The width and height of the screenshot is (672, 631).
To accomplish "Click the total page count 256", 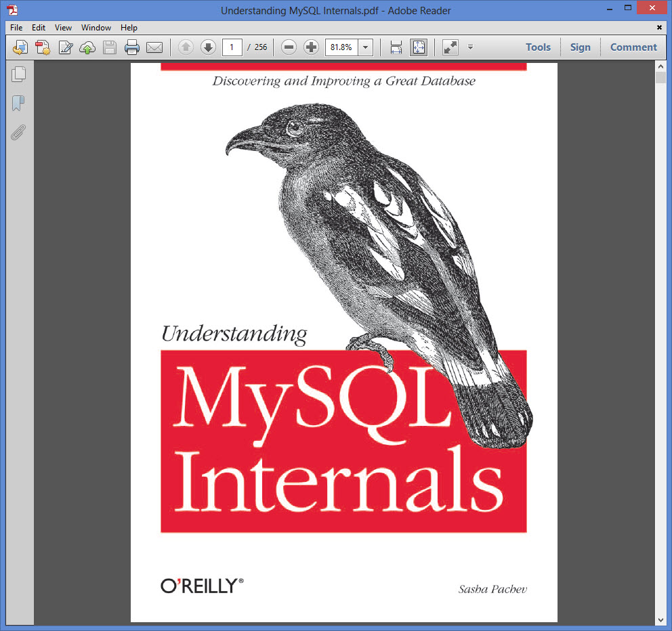I will click(x=261, y=47).
